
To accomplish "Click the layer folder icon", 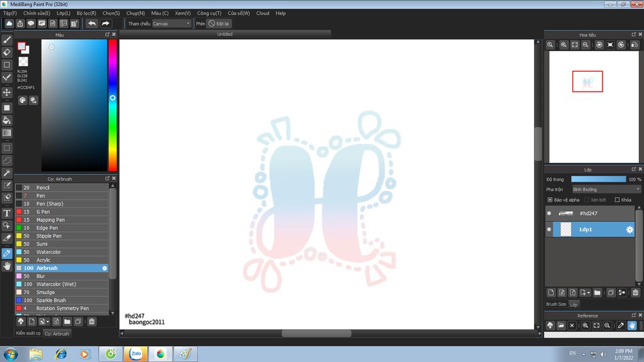I will pos(597,292).
